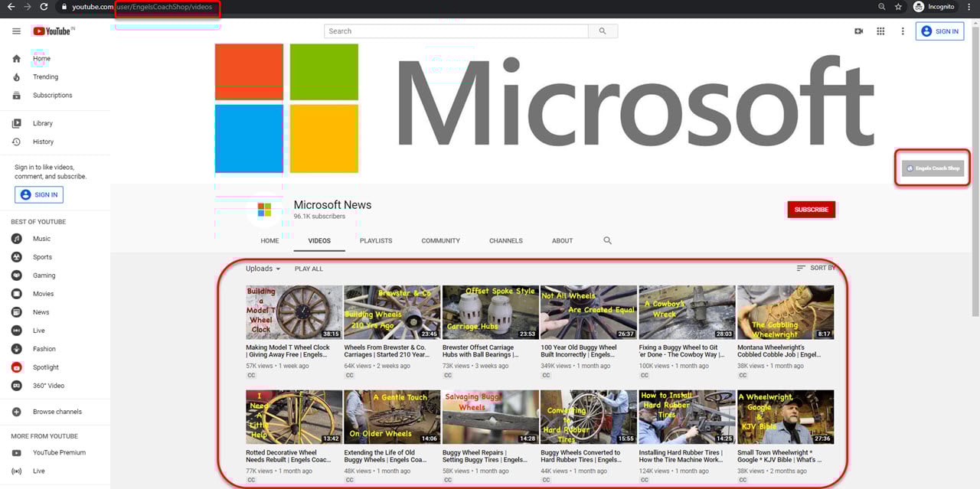Play the 'Salvaging Buggy Wheels' thumbnail
Viewport: 980px width, 489px height.
tap(491, 417)
